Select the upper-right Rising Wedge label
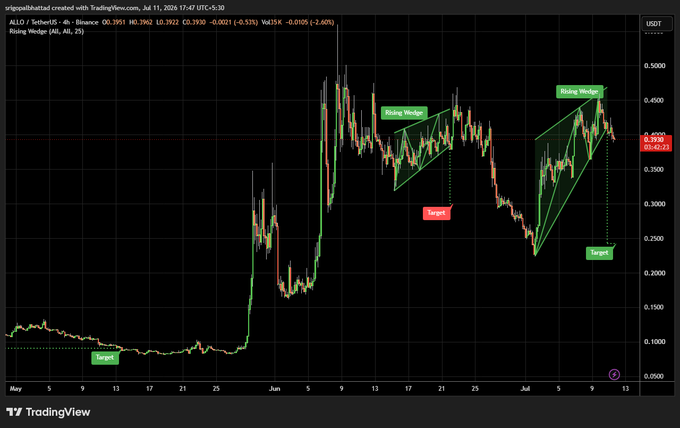Image resolution: width=680 pixels, height=428 pixels. [x=579, y=91]
